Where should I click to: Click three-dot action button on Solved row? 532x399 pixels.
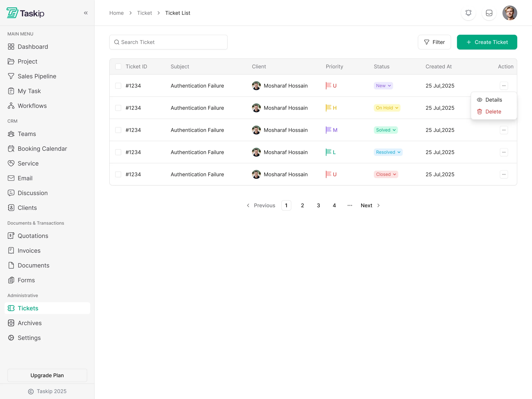pyautogui.click(x=504, y=130)
